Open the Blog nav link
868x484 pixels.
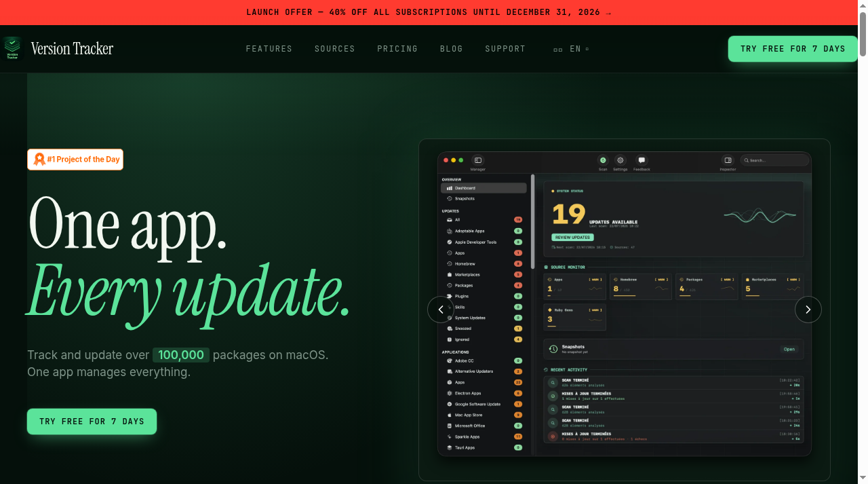click(452, 49)
